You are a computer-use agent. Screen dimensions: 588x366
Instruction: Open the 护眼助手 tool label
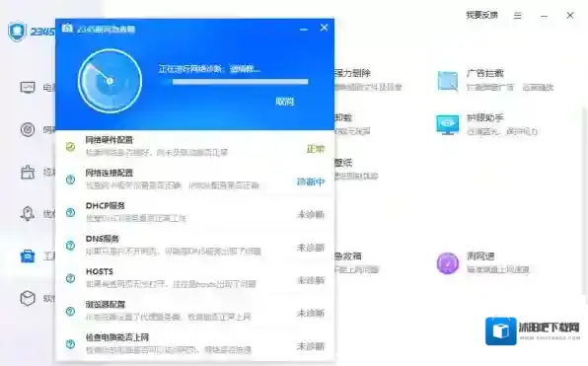(485, 117)
